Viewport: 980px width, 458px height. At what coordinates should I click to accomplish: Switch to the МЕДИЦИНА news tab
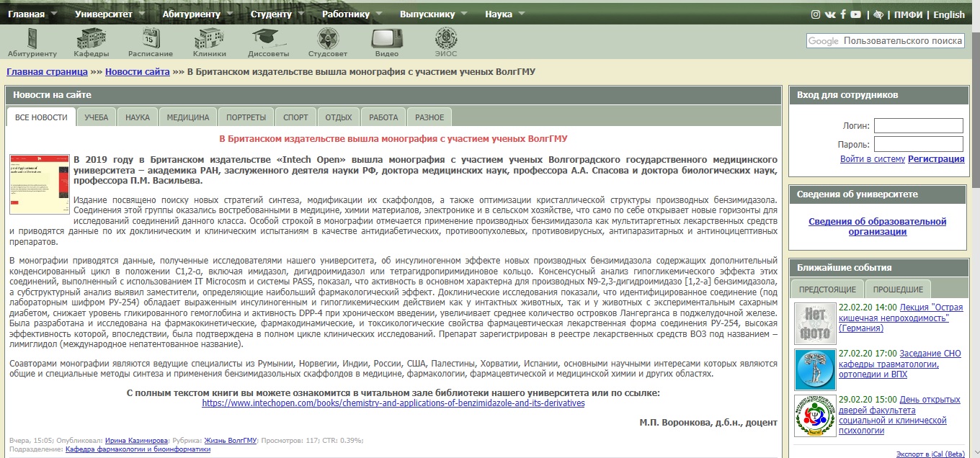tap(188, 117)
